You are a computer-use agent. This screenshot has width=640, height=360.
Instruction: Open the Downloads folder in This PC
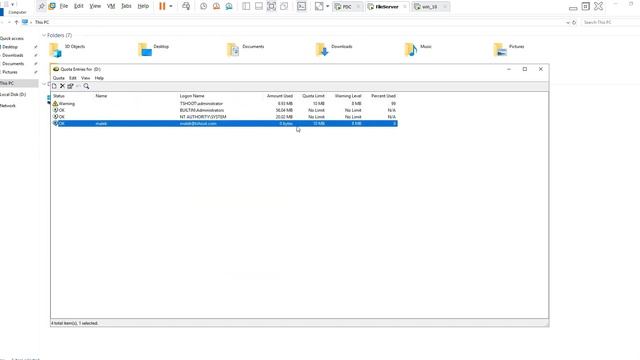[334, 49]
